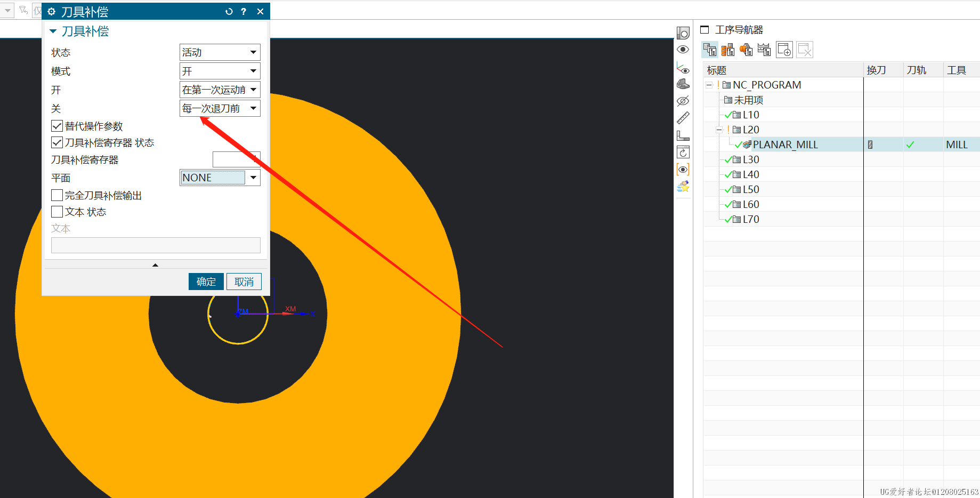Click the 工具 column header
The width and height of the screenshot is (980, 498).
click(x=961, y=70)
